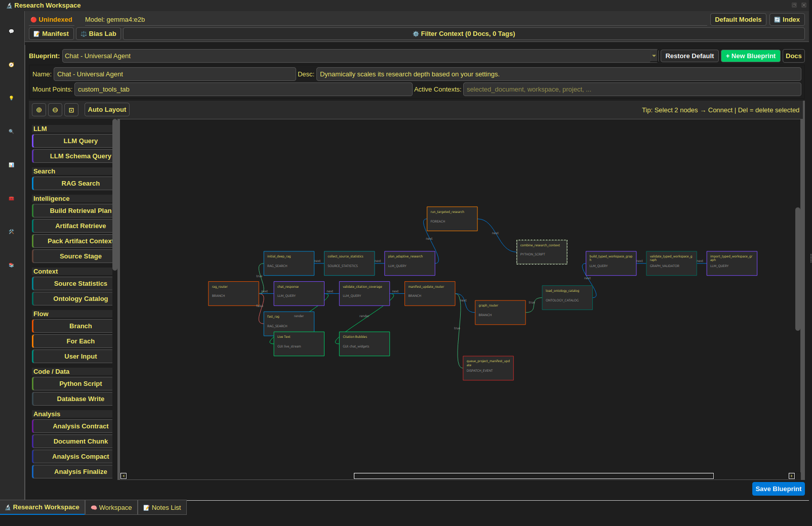Open the hammer and wrench sidebar icon

pos(11,232)
